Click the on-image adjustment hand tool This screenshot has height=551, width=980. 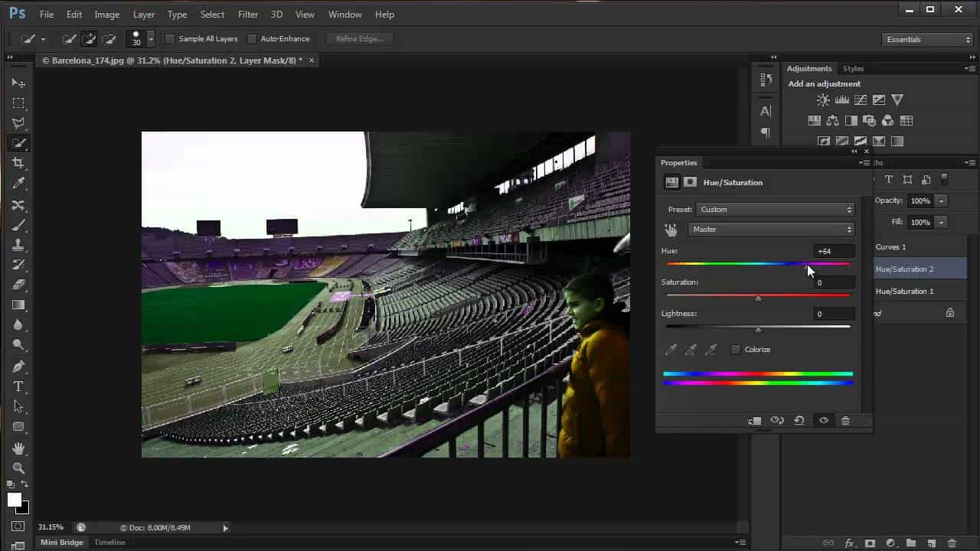coord(671,230)
